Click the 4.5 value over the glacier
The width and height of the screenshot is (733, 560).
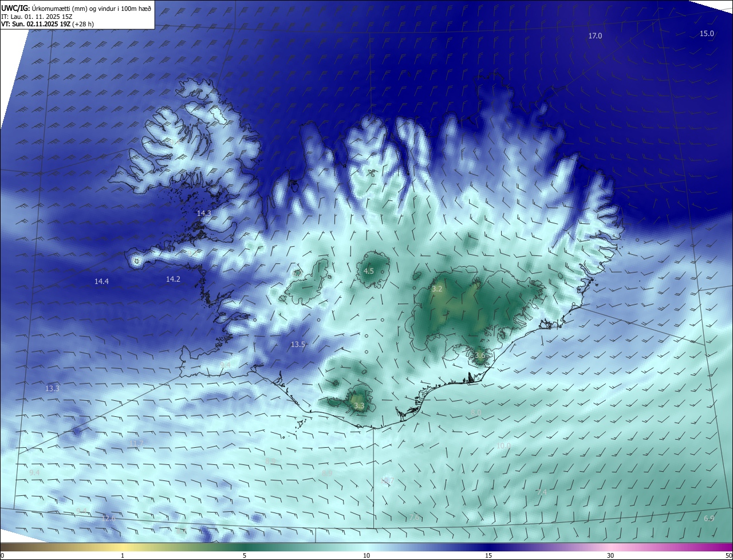(369, 271)
